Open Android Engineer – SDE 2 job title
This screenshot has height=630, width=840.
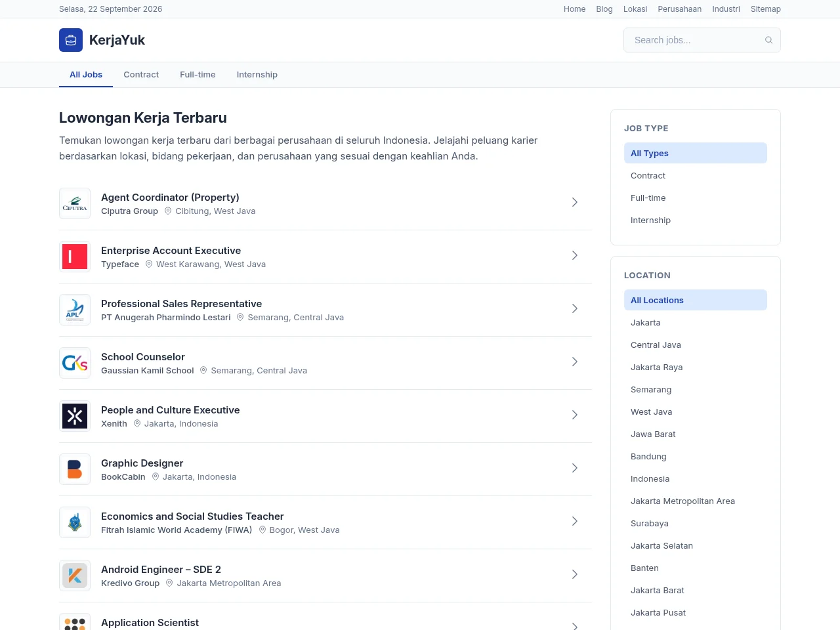(x=161, y=569)
